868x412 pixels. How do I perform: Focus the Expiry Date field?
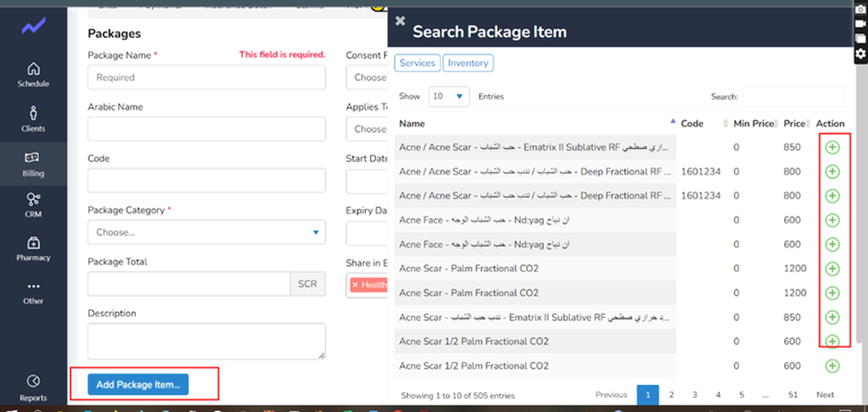pyautogui.click(x=367, y=233)
